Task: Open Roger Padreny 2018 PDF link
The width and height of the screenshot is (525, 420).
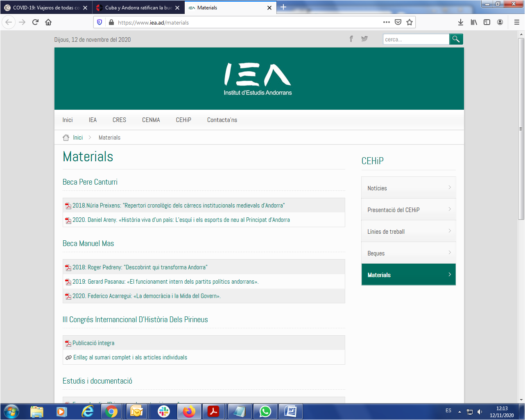Action: [140, 267]
